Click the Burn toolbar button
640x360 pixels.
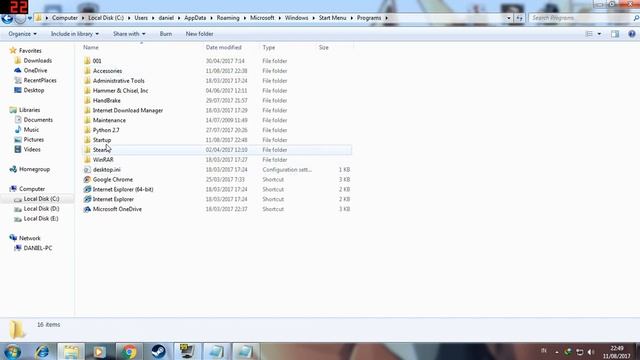(166, 34)
